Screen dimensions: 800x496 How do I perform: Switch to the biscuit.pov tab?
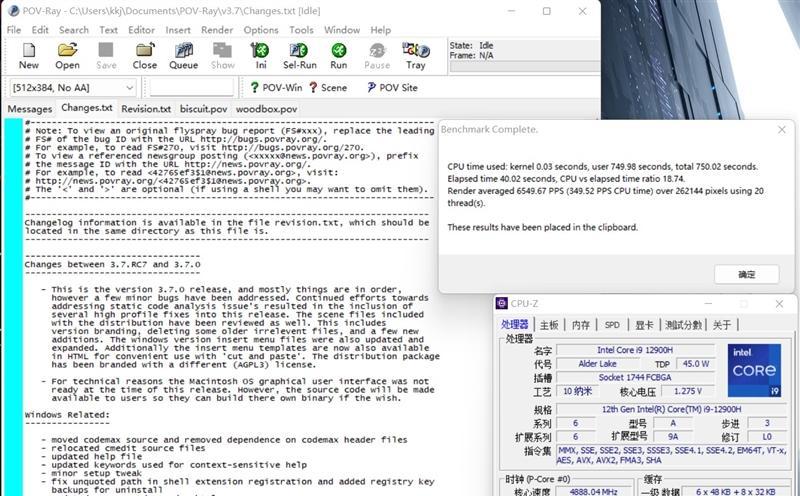(203, 109)
